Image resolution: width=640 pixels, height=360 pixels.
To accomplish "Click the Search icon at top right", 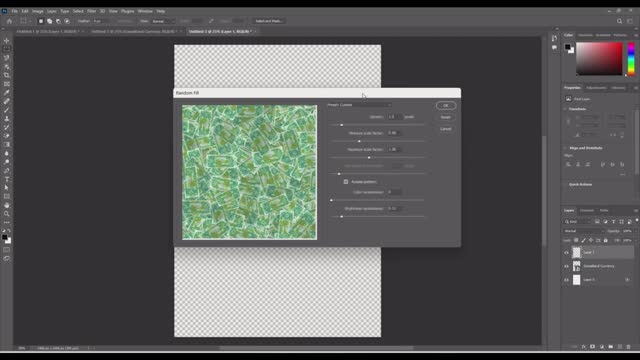I will click(620, 21).
